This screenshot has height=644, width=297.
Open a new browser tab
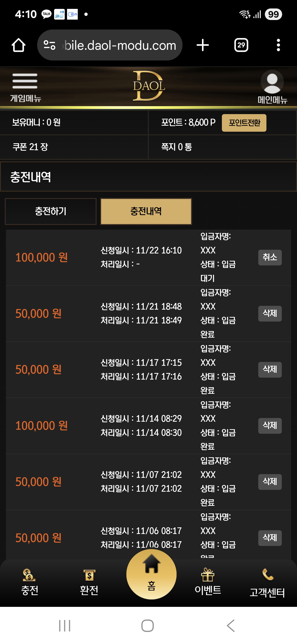(x=203, y=45)
